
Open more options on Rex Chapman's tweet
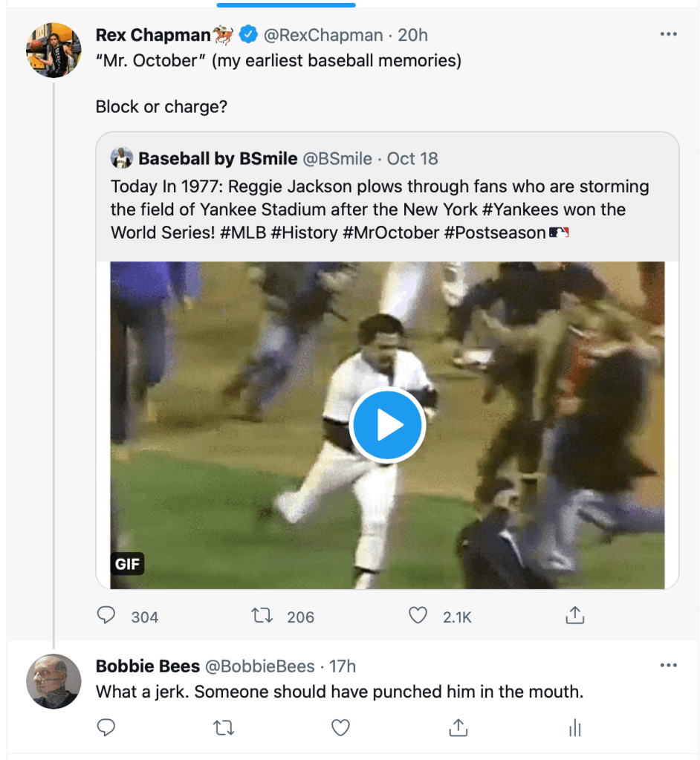click(668, 34)
